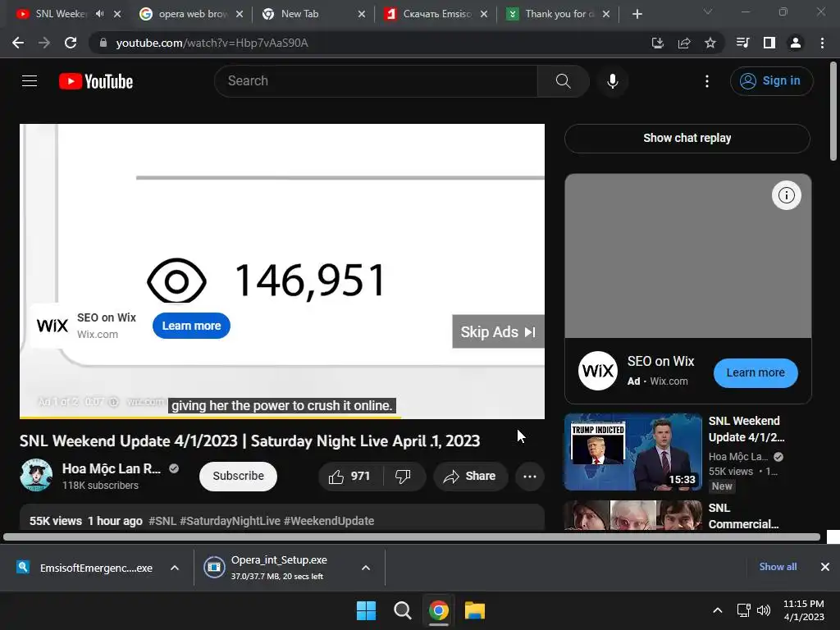Viewport: 840px width, 630px height.
Task: Go forward with the browser forward arrow
Action: tap(44, 43)
